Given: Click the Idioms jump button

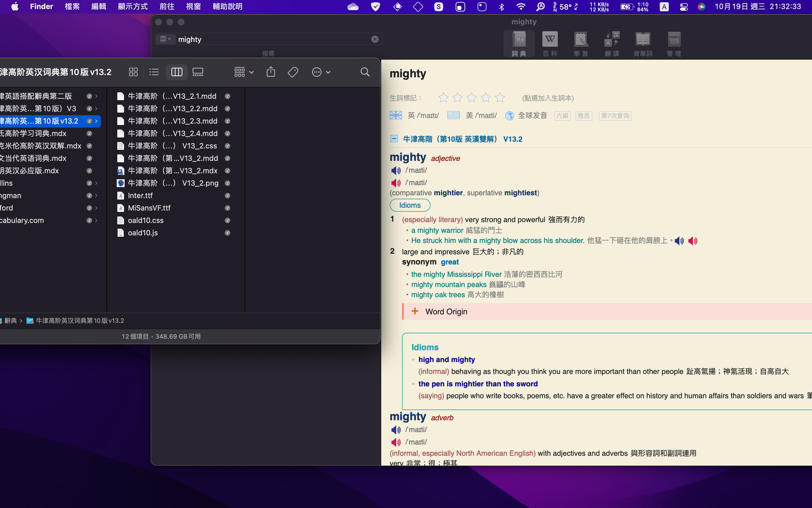Looking at the screenshot, I should (x=410, y=205).
